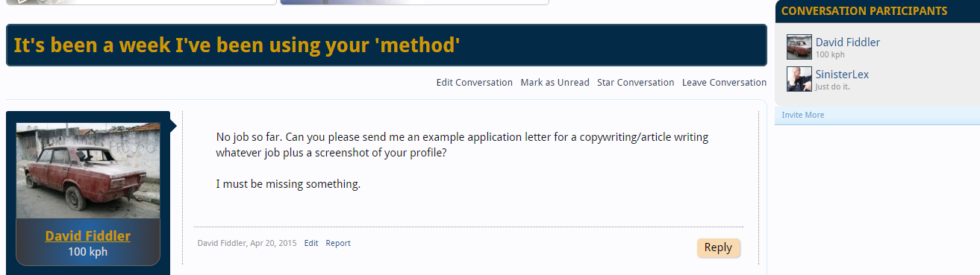
Task: Open David Fiddler's small participant avatar
Action: [x=799, y=47]
